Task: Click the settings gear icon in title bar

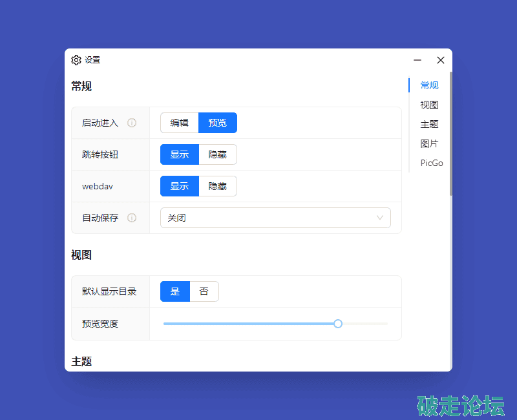Action: coord(76,60)
